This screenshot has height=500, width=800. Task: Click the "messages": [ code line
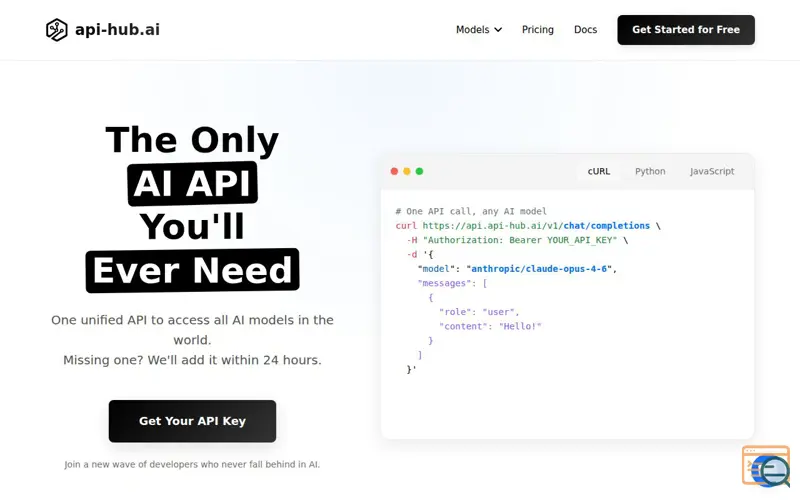pos(453,283)
